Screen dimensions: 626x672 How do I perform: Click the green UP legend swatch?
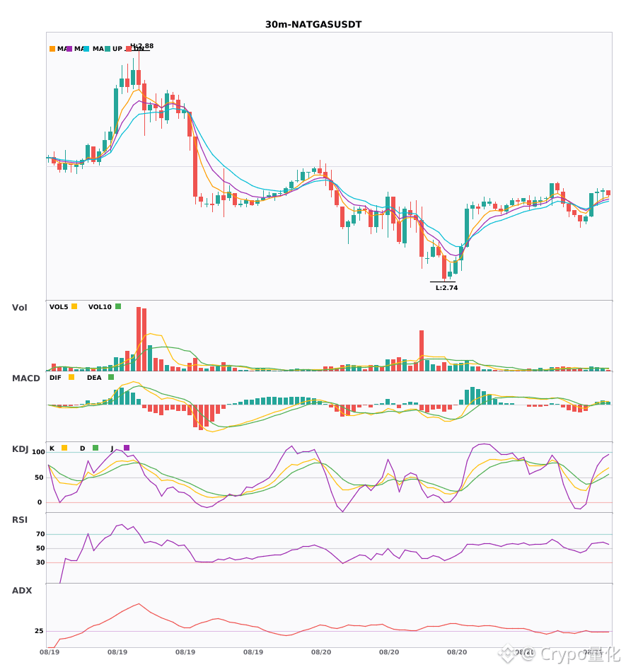[108, 49]
